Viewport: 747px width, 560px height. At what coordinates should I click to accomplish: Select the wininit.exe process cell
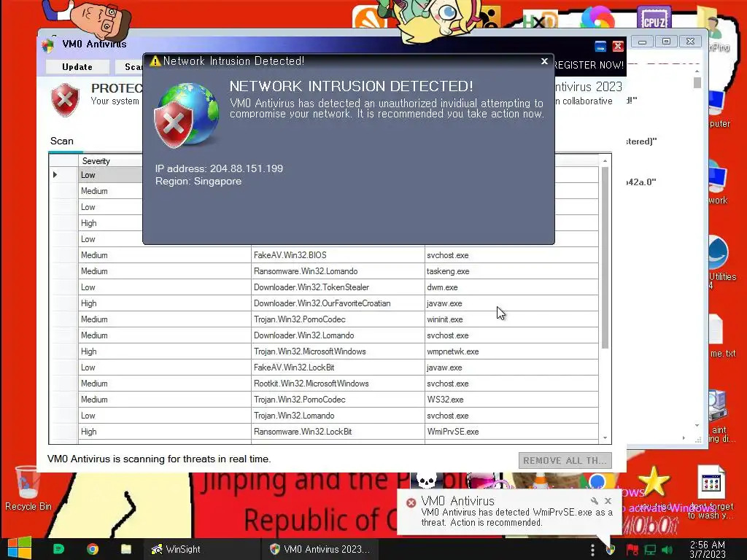[511, 319]
